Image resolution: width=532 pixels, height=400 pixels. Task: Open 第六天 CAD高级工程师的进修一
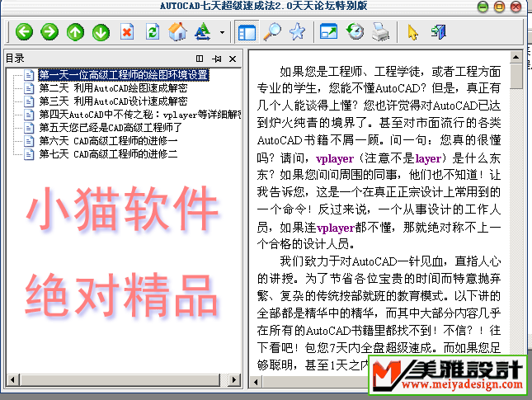coord(108,141)
